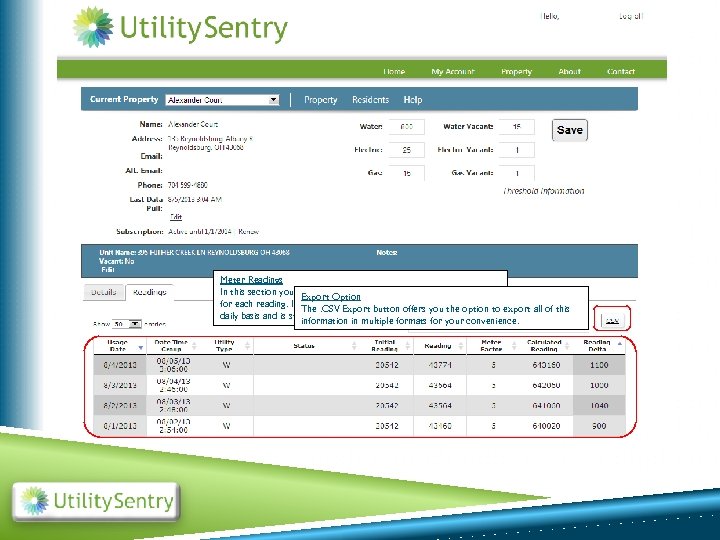Click the Electric Vacant input field
The image size is (720, 540).
click(517, 150)
